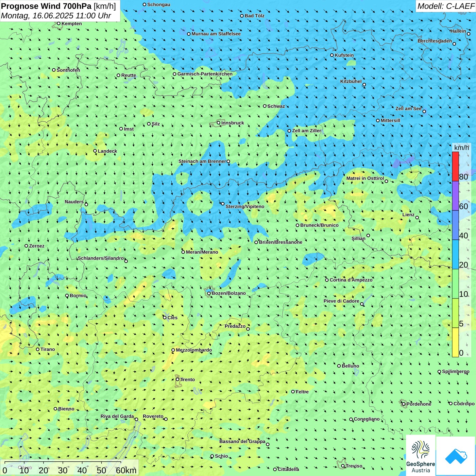The image size is (476, 476).
Task: Click the 'Predazzo' label
Action: (235, 326)
